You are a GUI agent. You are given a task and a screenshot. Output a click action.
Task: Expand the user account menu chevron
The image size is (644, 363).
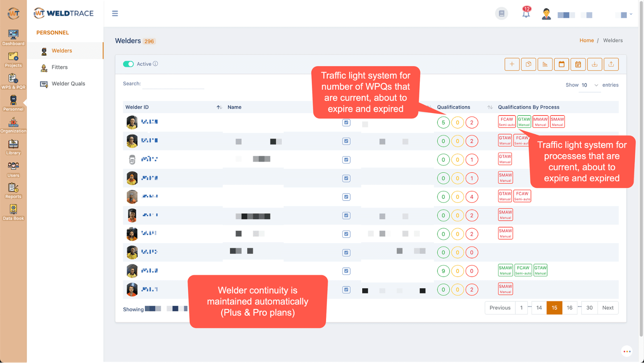pyautogui.click(x=631, y=14)
